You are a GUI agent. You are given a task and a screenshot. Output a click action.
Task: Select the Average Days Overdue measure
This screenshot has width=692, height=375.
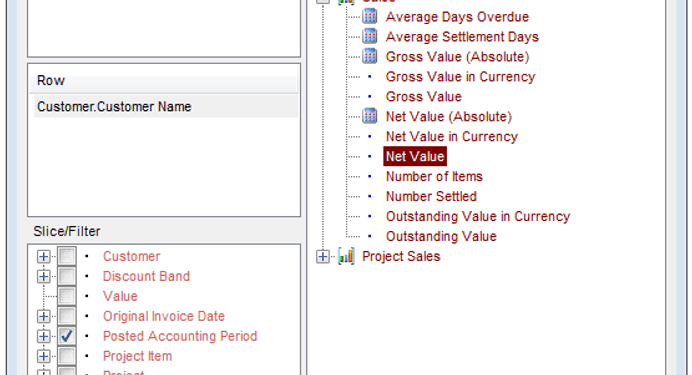(457, 17)
